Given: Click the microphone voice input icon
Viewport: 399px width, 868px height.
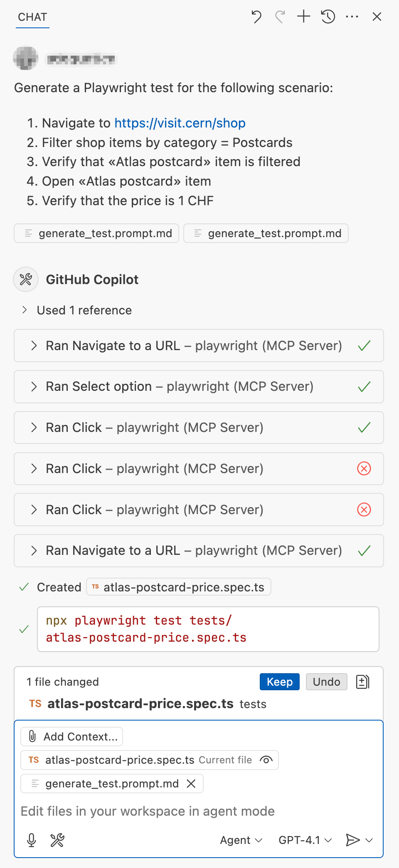Looking at the screenshot, I should (32, 840).
